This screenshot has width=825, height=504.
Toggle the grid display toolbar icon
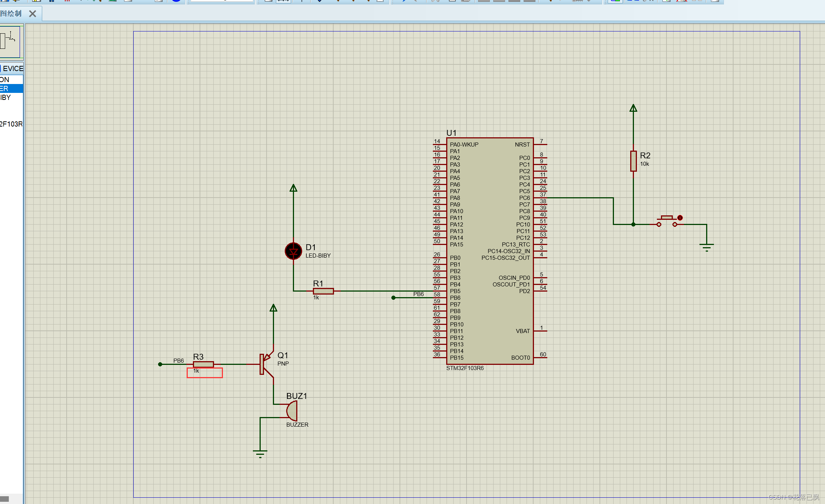[x=283, y=1]
